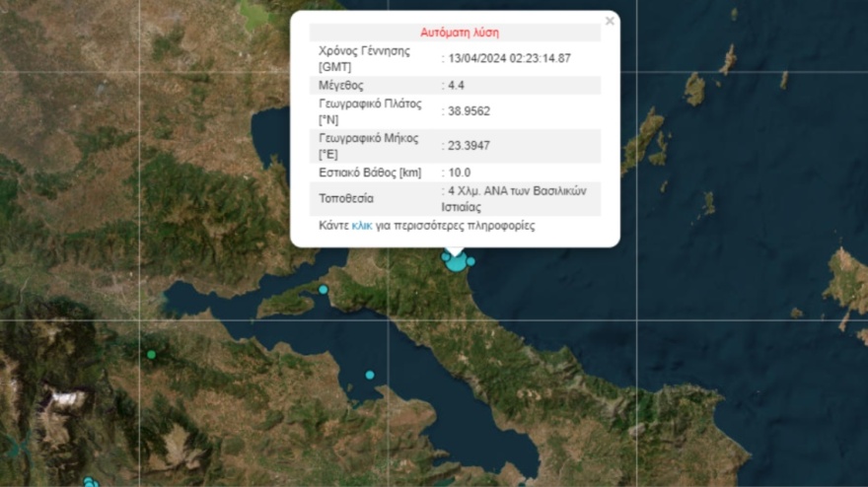Click the 'Γεωγραφικό Πλάτος [°N]' label

pos(370,111)
